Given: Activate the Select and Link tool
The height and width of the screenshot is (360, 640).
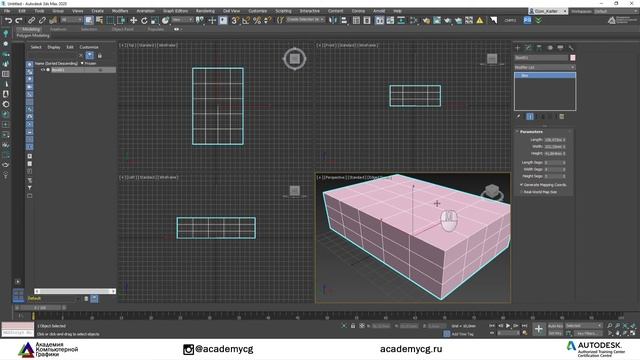Looking at the screenshot, I should (x=31, y=20).
